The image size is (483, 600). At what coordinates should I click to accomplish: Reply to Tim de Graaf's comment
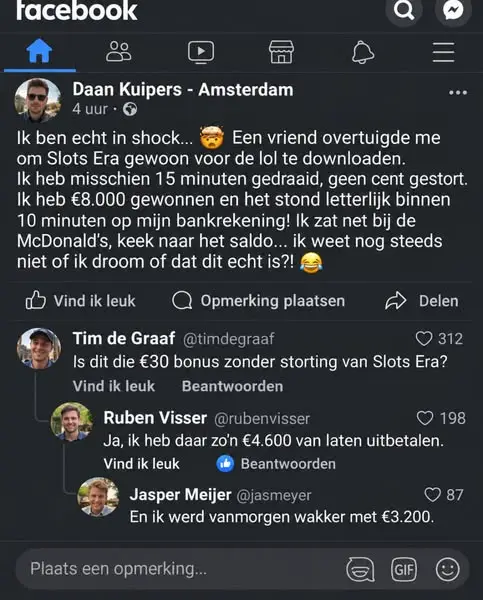click(232, 386)
